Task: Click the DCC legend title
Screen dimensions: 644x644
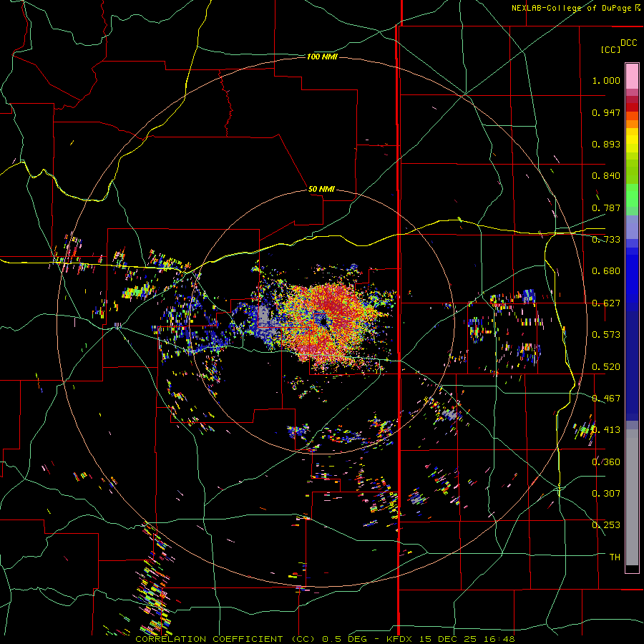Action: pyautogui.click(x=628, y=43)
